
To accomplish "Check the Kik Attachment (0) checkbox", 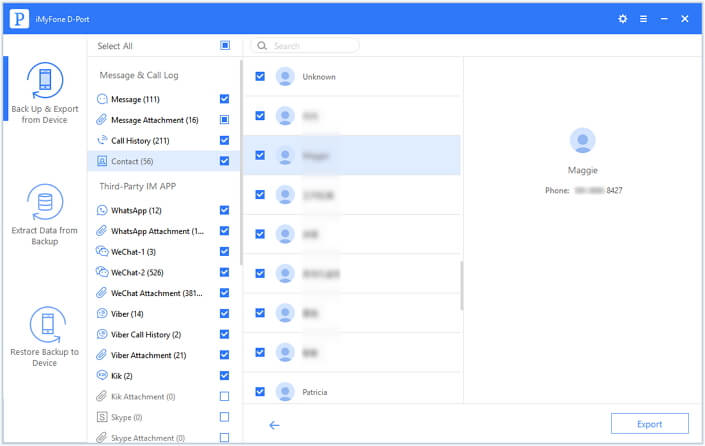I will tap(224, 396).
